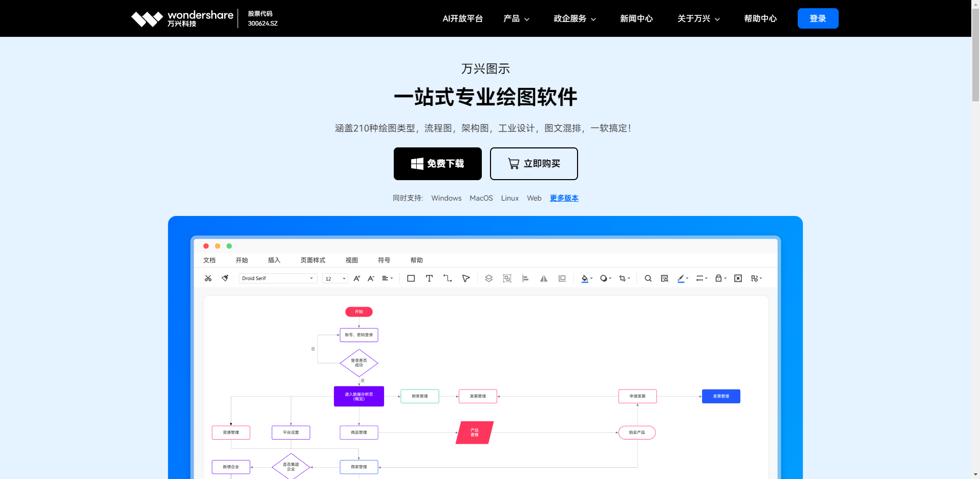The image size is (980, 479).
Task: Click the 免费下载 download button
Action: 438,164
